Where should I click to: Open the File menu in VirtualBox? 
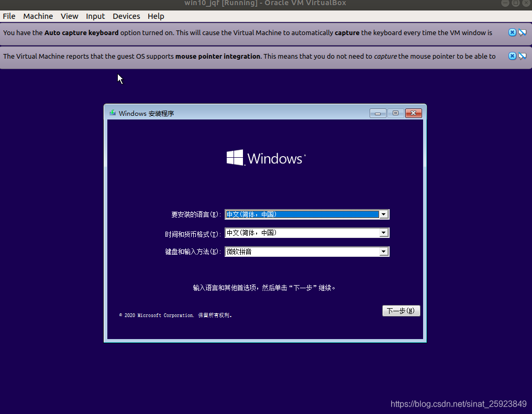(x=9, y=16)
